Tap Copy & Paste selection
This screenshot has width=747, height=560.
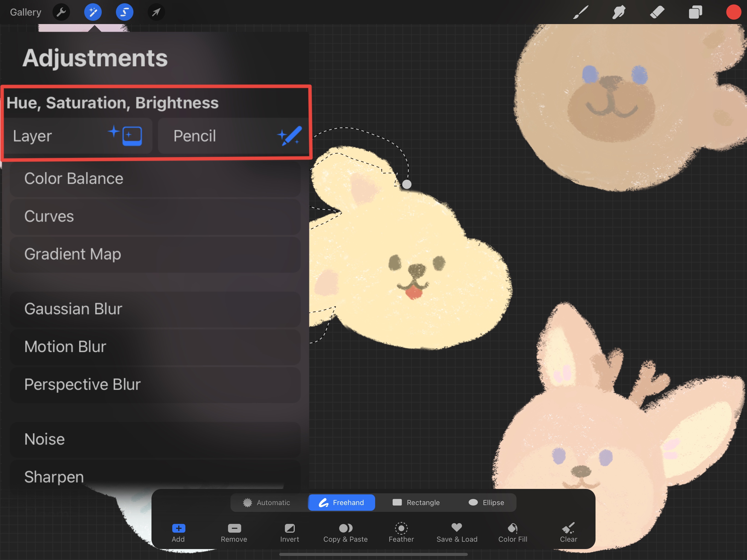coord(345,533)
